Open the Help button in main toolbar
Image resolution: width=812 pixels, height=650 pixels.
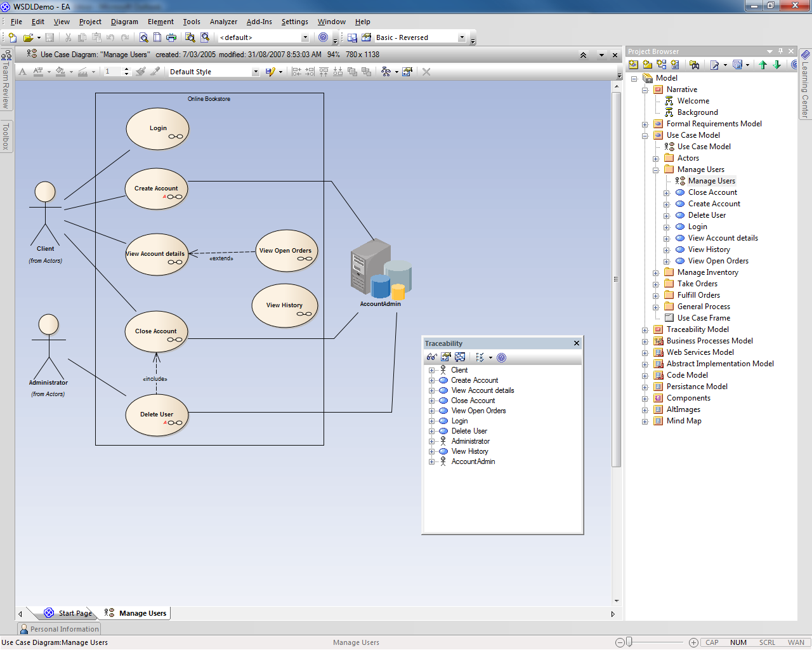click(323, 37)
